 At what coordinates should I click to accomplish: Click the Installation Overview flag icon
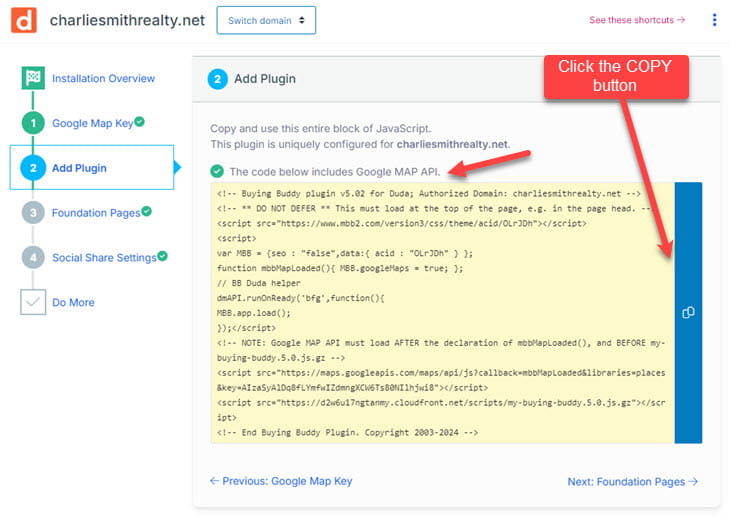[33, 78]
